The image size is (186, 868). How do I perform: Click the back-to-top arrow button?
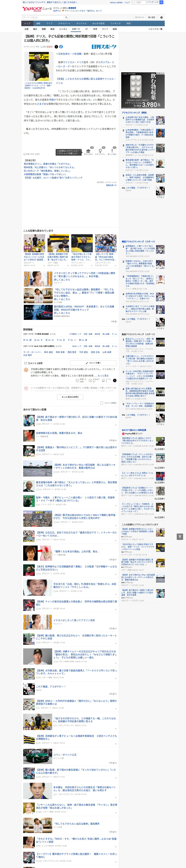click(x=180, y=536)
